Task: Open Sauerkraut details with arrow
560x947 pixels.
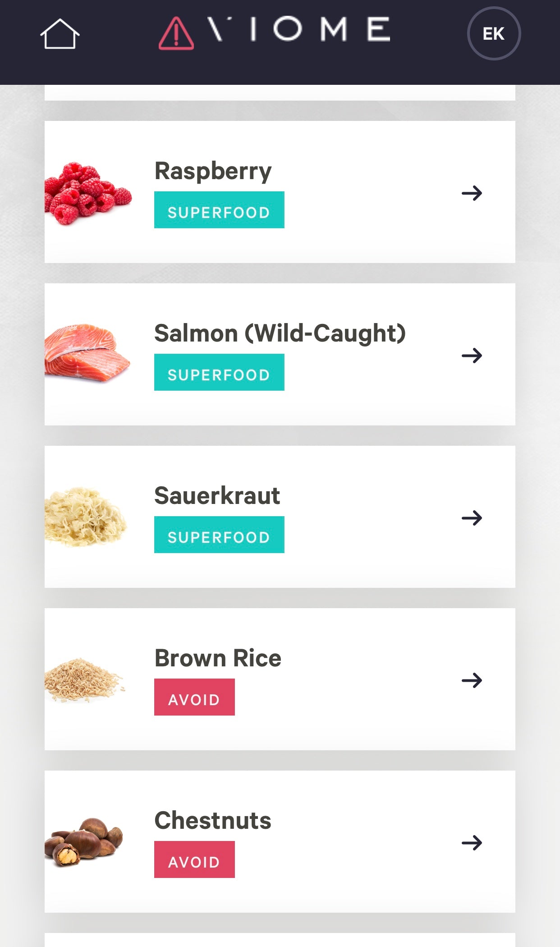Action: click(x=472, y=518)
